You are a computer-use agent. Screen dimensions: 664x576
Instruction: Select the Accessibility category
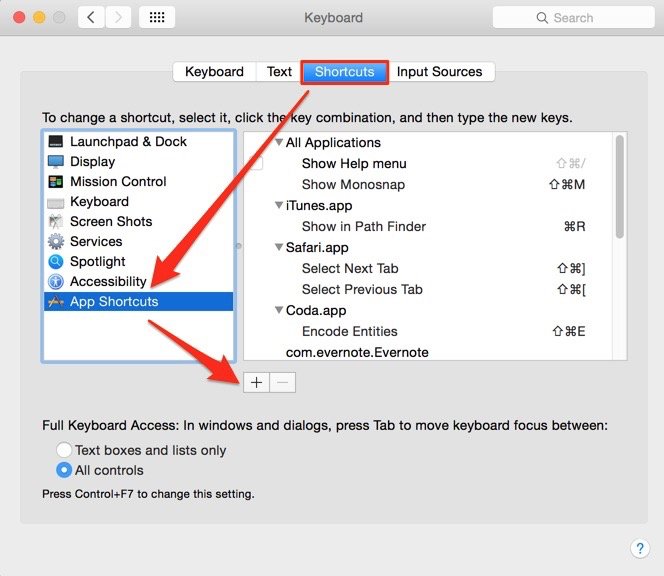[138, 281]
